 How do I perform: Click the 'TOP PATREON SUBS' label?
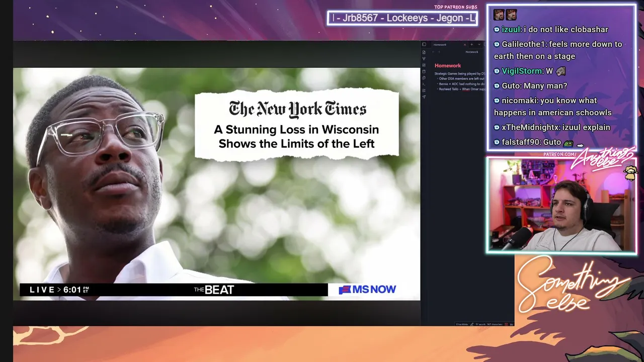click(455, 7)
